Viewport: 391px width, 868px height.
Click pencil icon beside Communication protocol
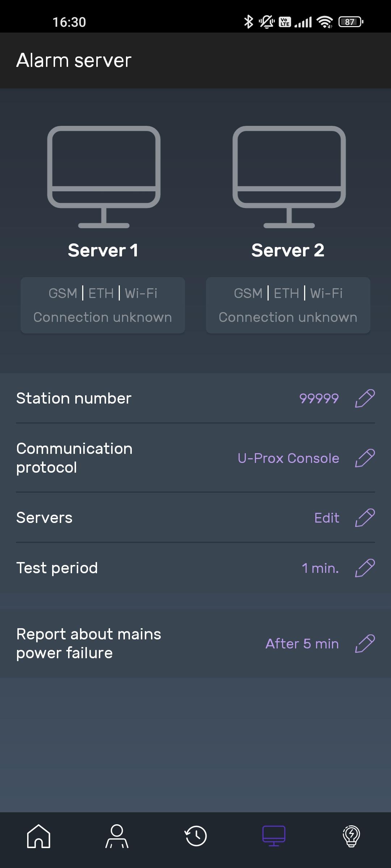point(365,458)
